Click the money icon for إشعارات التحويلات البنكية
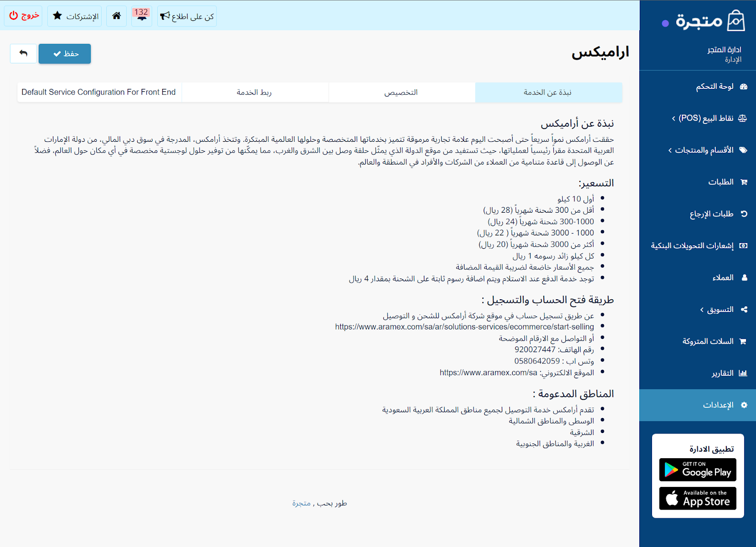Screen dimensions: 756x547 point(743,245)
